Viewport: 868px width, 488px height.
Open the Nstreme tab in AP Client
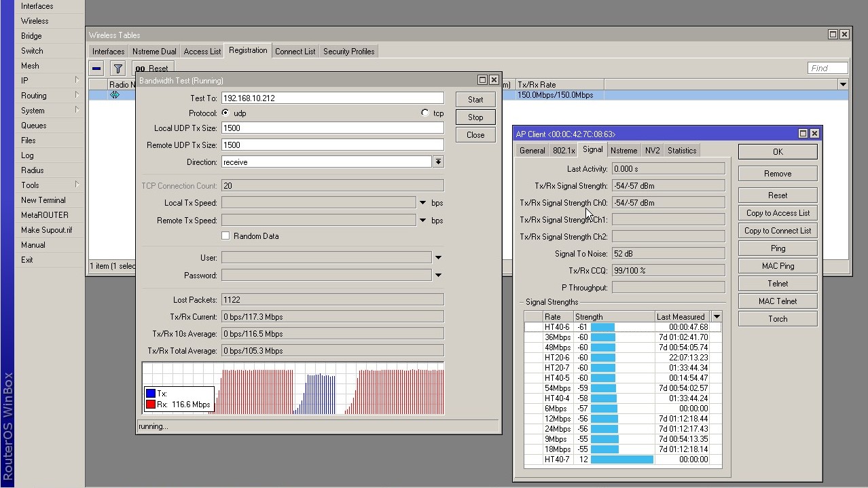click(x=623, y=151)
